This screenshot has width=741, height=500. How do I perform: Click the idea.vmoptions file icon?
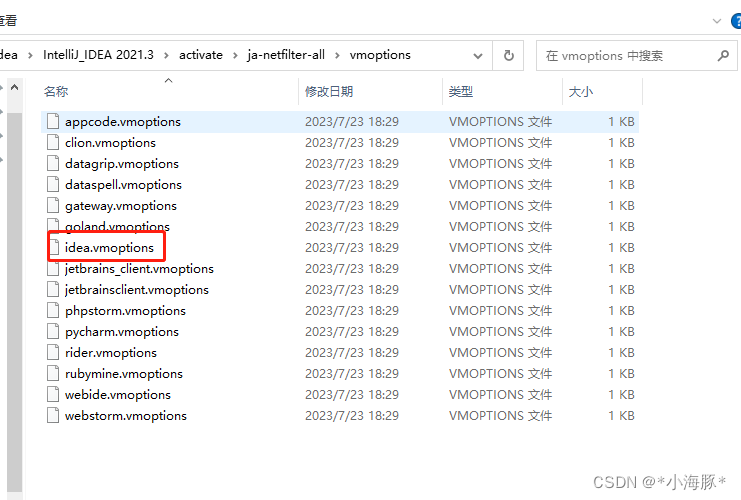[55, 248]
